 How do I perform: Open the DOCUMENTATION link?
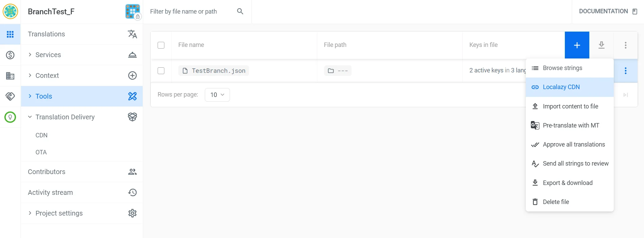603,11
